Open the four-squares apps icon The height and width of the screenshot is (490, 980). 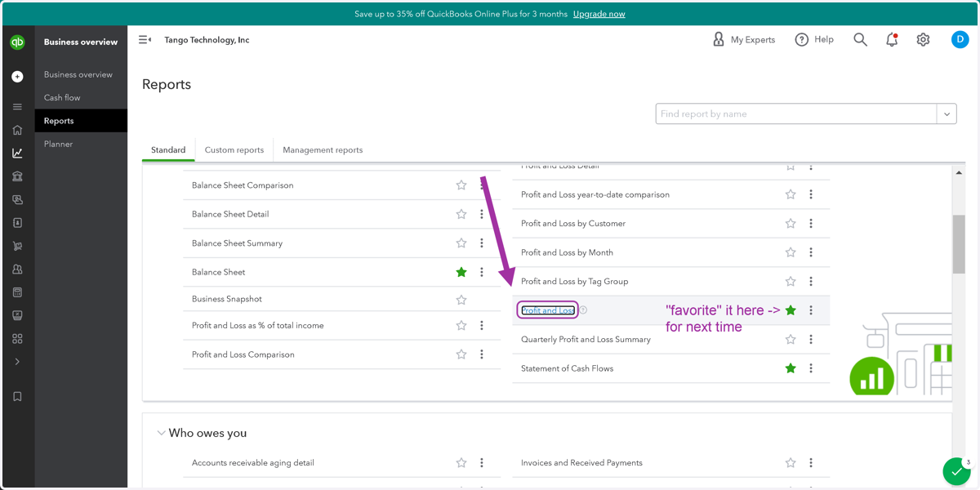click(17, 338)
